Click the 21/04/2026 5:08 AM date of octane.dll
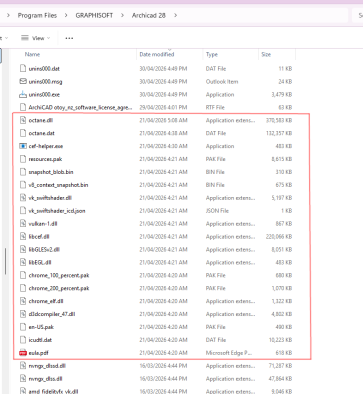363x400 pixels. coord(163,120)
